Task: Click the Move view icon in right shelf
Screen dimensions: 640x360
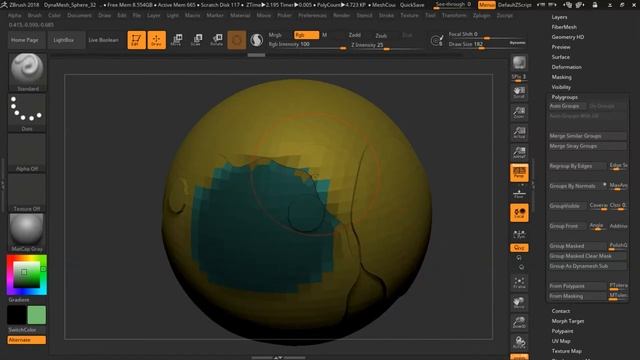Action: click(x=519, y=302)
